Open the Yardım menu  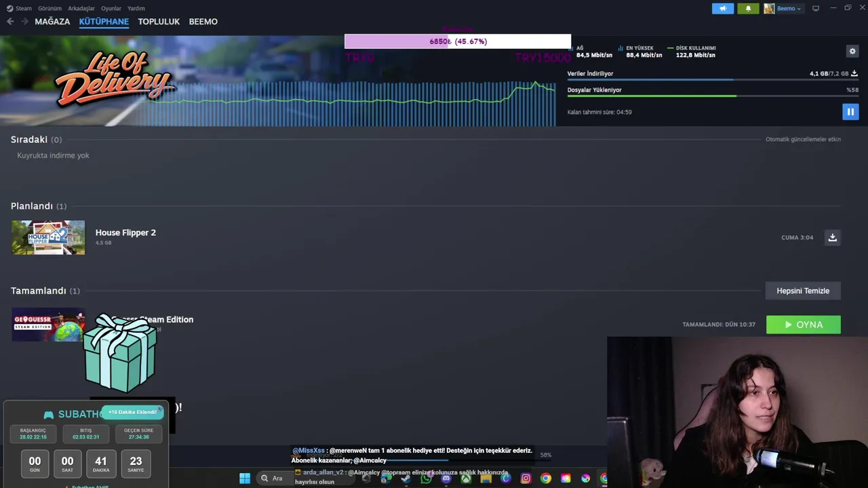[136, 8]
